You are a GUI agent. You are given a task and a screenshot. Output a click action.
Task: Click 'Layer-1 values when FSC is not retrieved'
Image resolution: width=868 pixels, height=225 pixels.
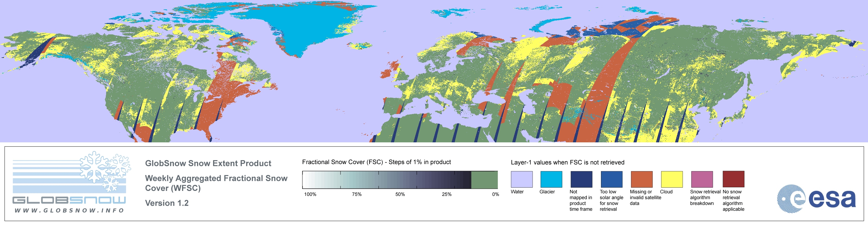click(568, 163)
